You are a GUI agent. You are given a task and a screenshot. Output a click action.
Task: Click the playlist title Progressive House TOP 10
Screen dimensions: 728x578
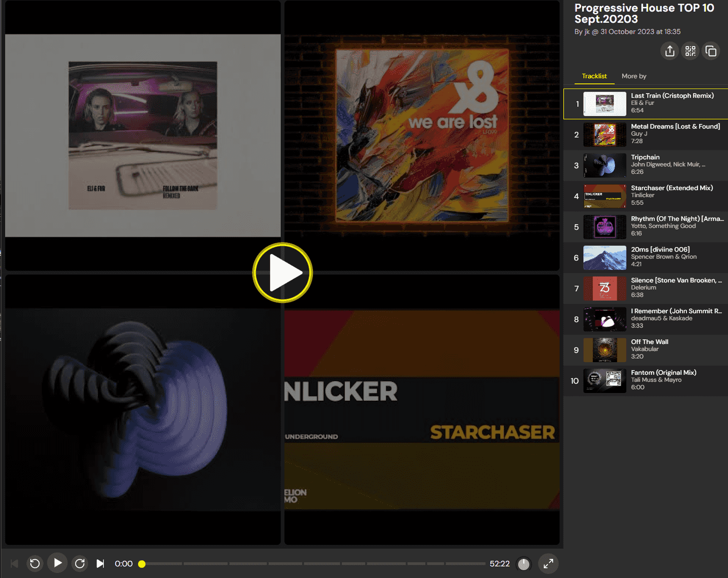point(644,13)
